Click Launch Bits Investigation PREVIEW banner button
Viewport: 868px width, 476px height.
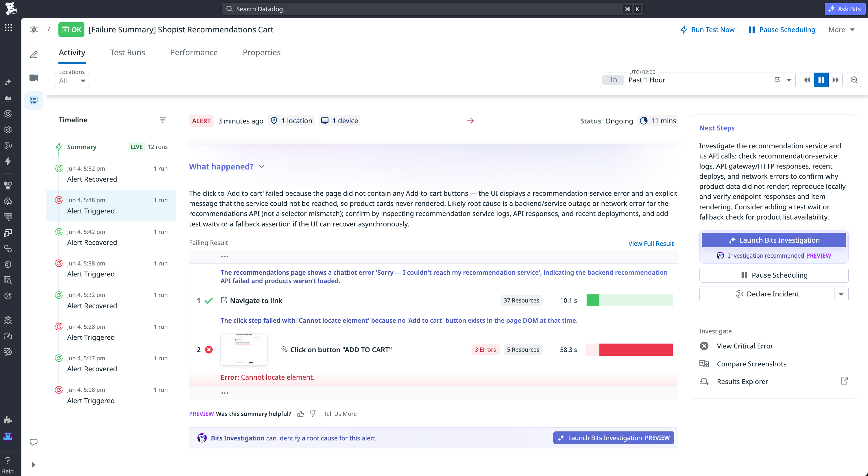point(613,438)
